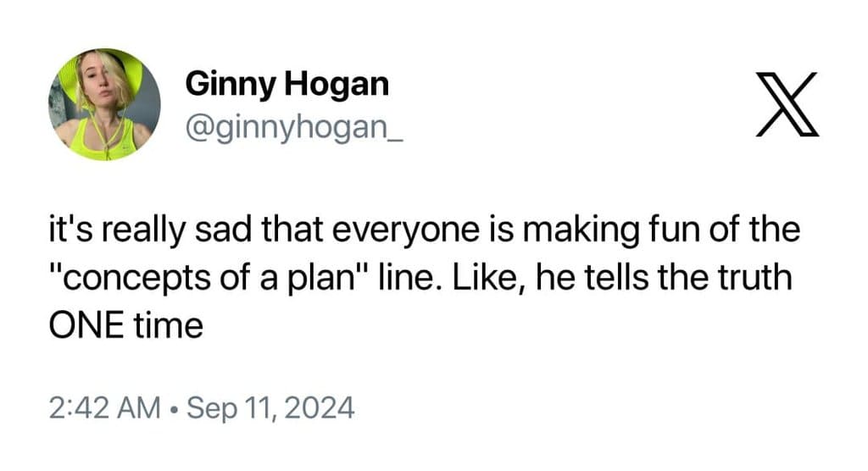Click the display name Ginny Hogan
The height and width of the screenshot is (471, 868).
tap(287, 84)
